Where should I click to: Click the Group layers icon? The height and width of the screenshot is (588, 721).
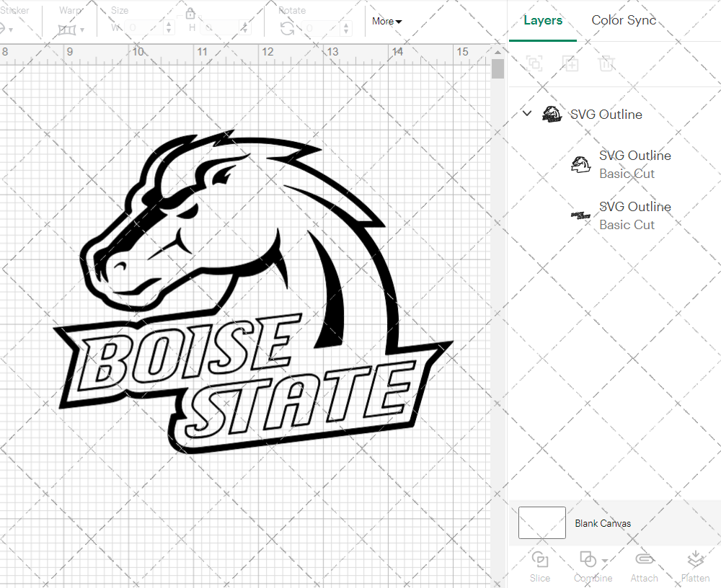tap(534, 63)
